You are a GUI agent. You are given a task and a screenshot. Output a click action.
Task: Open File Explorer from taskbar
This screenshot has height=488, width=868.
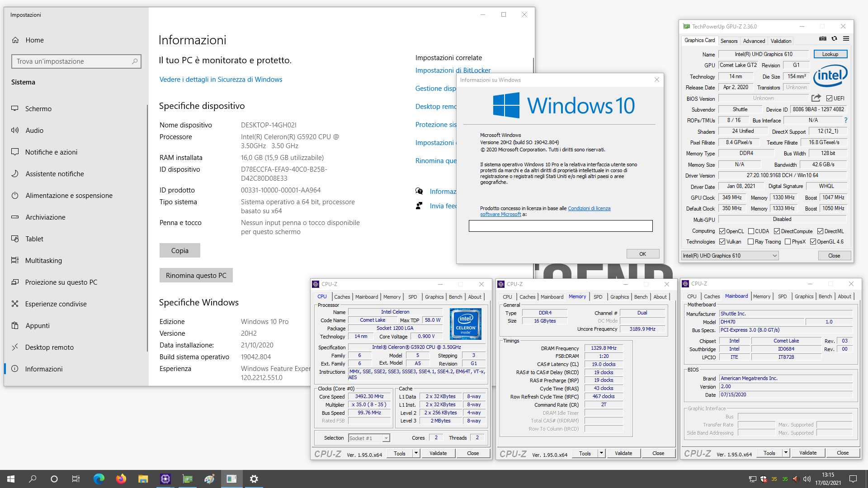(143, 479)
